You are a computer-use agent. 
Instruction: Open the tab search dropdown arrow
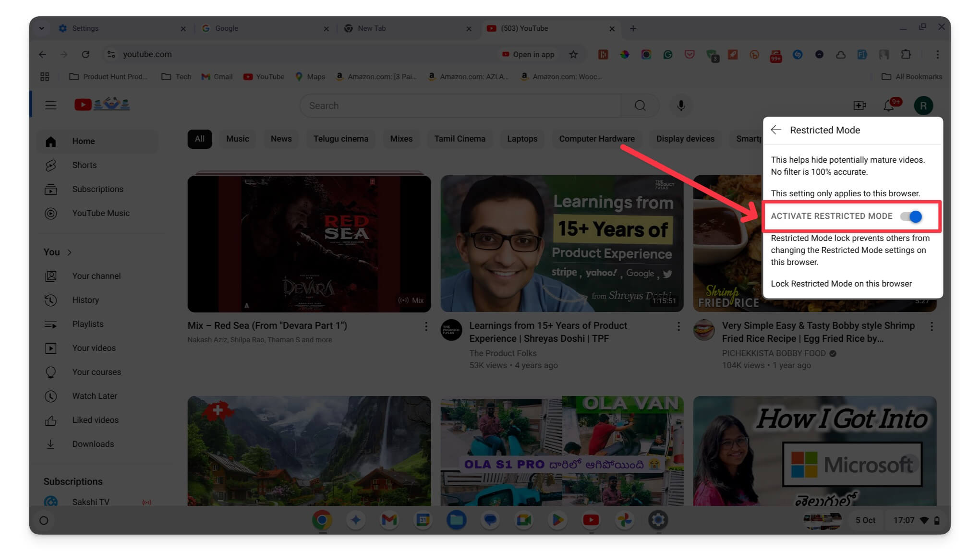(42, 28)
